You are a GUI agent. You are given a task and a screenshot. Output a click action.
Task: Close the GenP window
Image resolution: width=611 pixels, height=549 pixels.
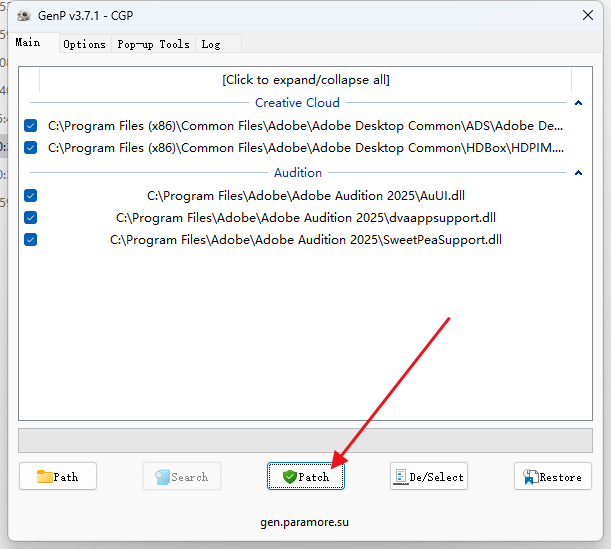[x=588, y=15]
